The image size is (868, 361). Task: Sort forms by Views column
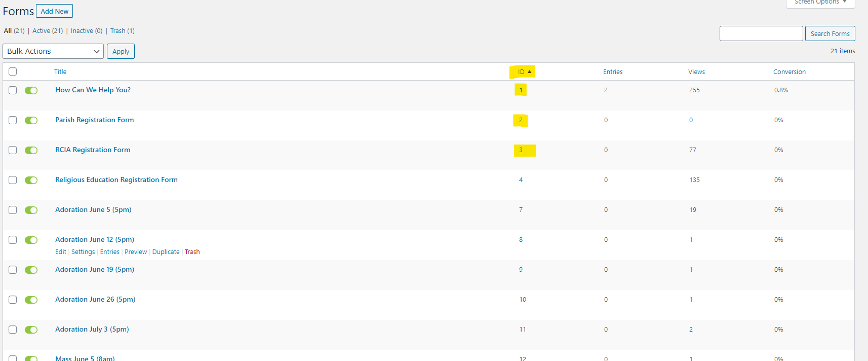click(696, 72)
